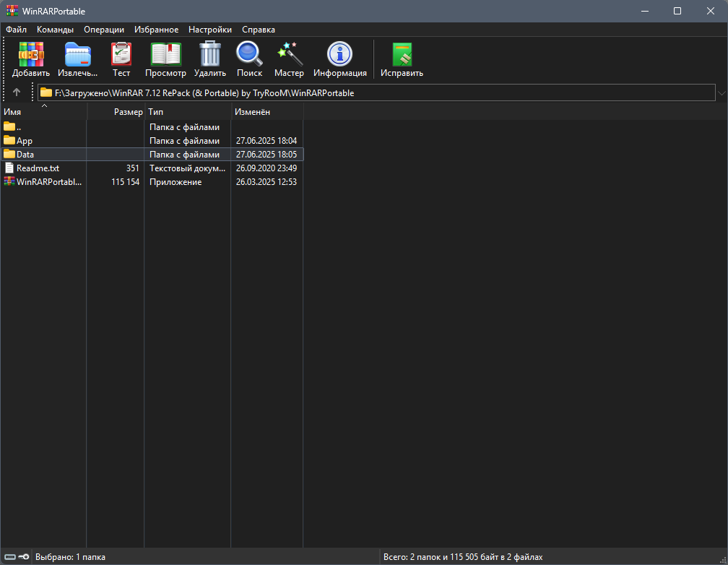The height and width of the screenshot is (565, 728).
Task: Minimize the WinRARPortable window
Action: click(x=644, y=11)
